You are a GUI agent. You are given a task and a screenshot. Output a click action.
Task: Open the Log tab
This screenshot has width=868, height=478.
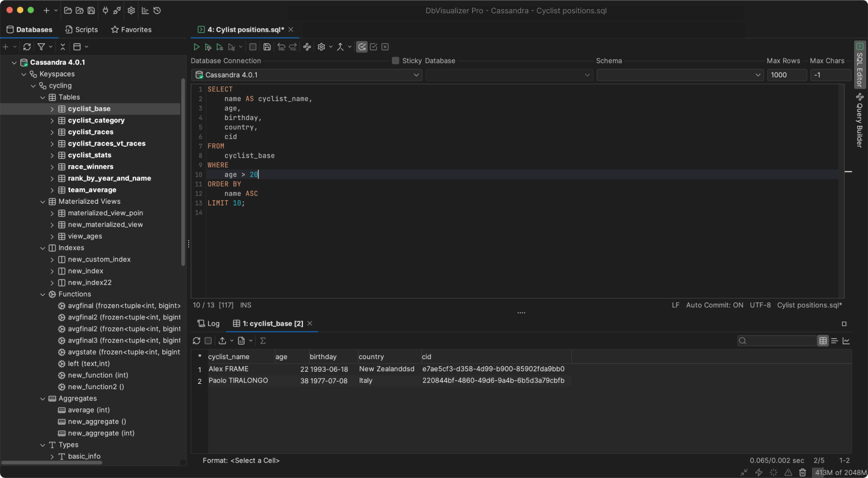point(208,324)
